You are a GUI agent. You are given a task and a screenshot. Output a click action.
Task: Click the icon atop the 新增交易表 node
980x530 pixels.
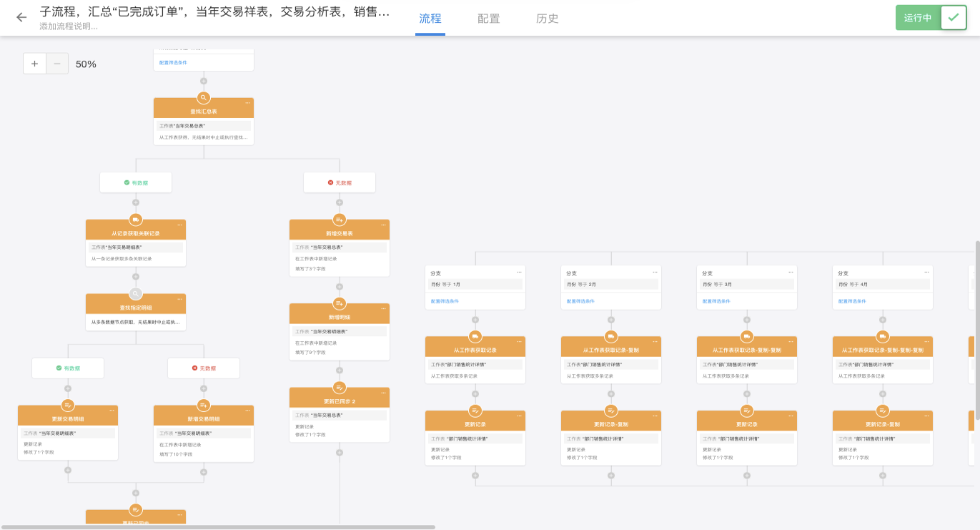coord(340,220)
